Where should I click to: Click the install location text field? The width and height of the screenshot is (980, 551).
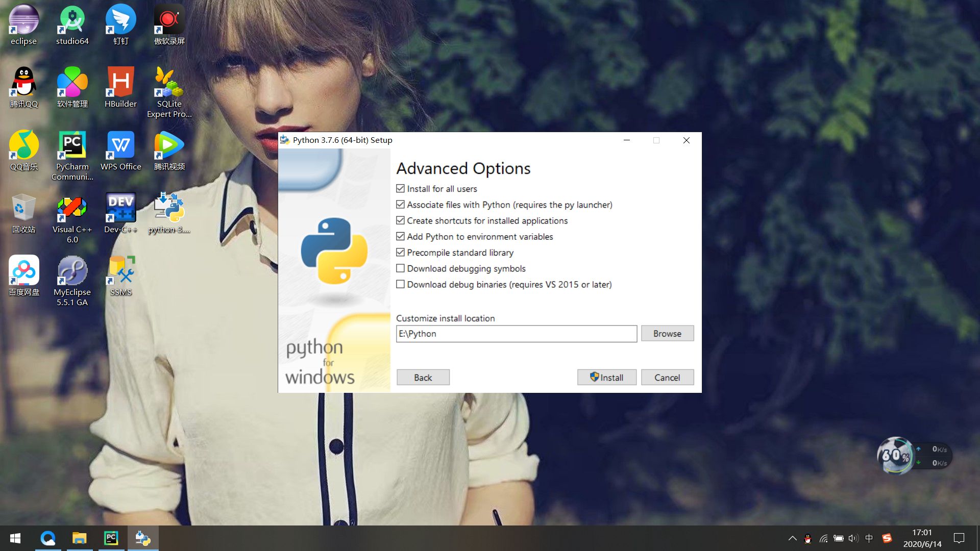pyautogui.click(x=516, y=334)
